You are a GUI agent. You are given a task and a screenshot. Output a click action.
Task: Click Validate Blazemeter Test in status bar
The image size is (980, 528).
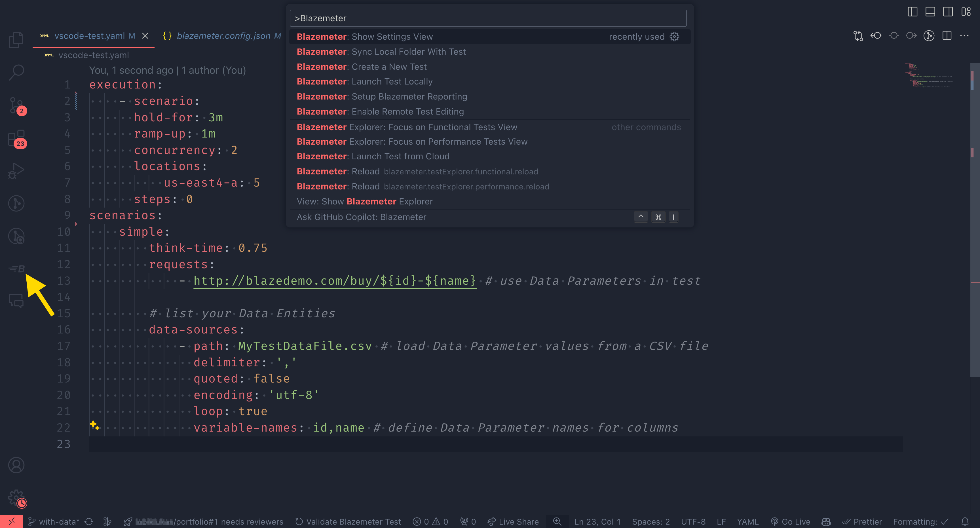tap(348, 521)
